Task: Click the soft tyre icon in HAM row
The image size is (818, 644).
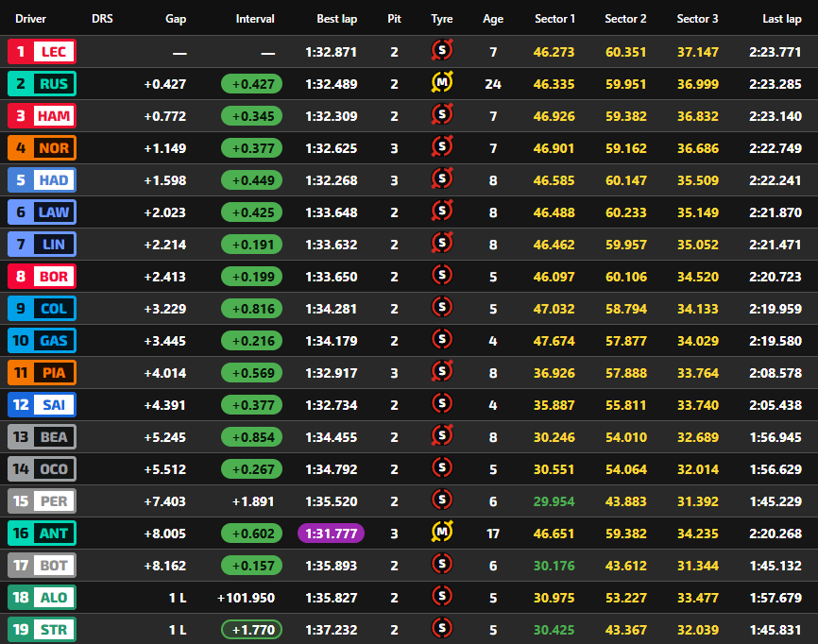Action: click(x=442, y=114)
